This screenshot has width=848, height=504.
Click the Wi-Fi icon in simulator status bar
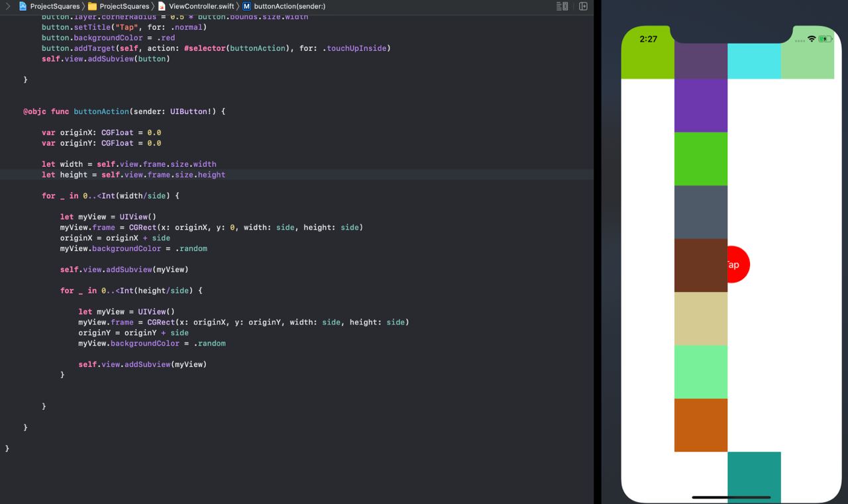(x=812, y=39)
